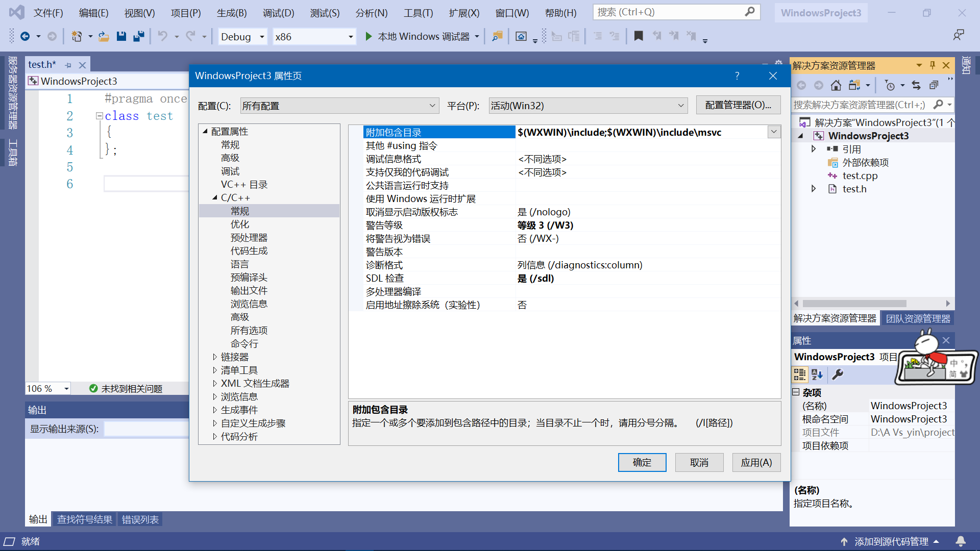Click the alphabetical sort icon in Properties panel
980x551 pixels.
point(817,374)
